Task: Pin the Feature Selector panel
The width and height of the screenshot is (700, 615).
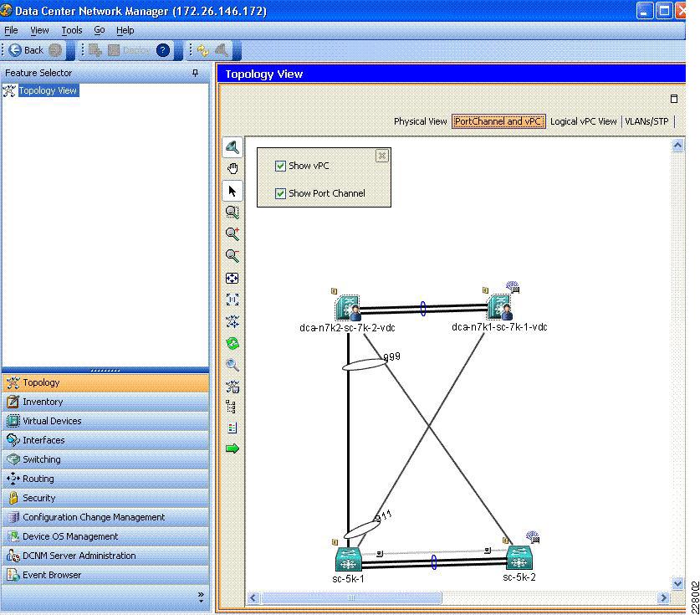Action: pos(195,73)
